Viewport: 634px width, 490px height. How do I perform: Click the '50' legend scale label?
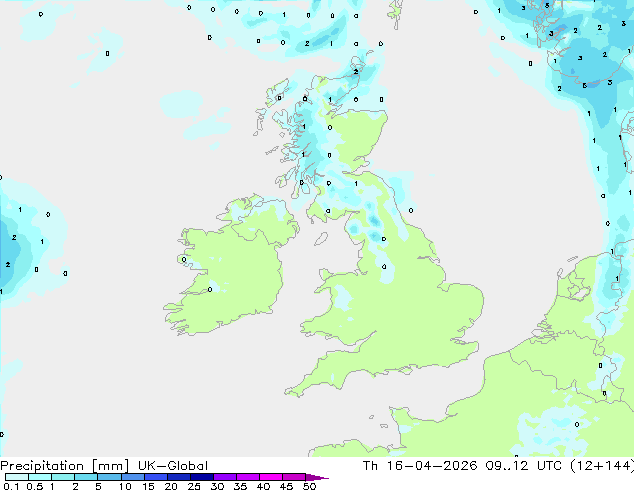coord(309,486)
